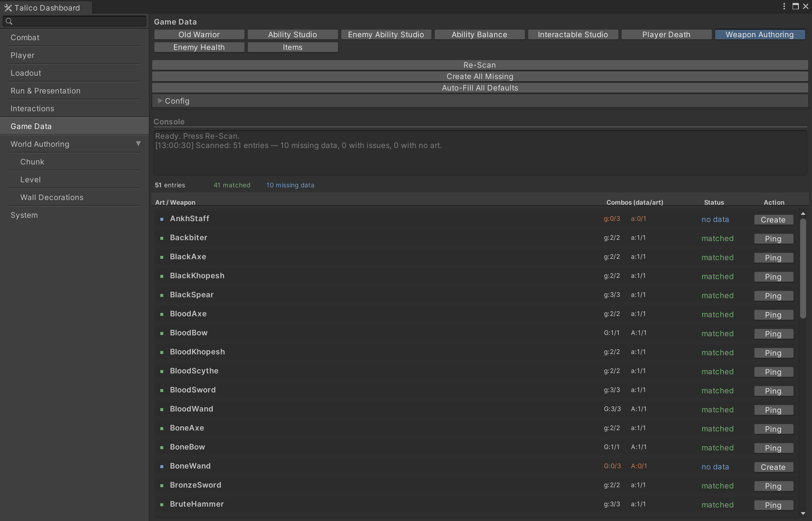Click the blue status square beside AnkhStaff
The height and width of the screenshot is (521, 812).
pyautogui.click(x=162, y=219)
